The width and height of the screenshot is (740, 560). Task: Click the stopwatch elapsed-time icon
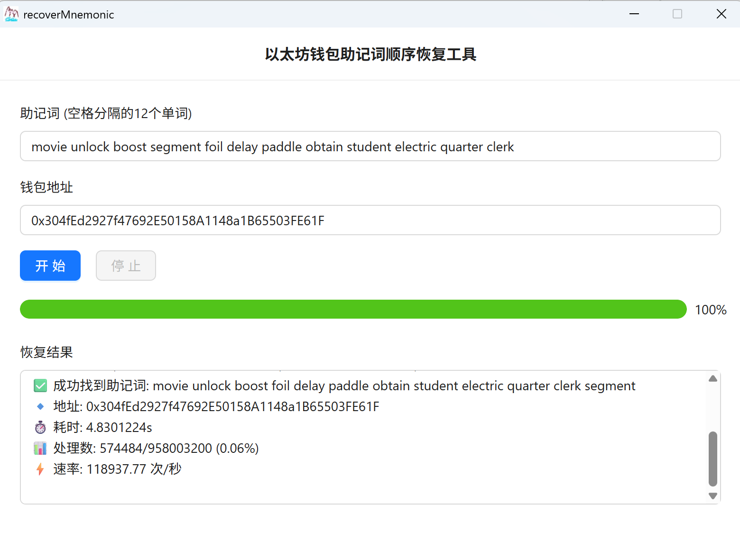[40, 427]
